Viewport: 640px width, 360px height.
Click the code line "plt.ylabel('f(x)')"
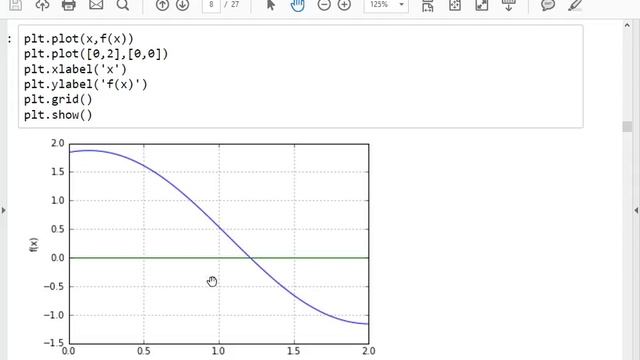pos(85,84)
